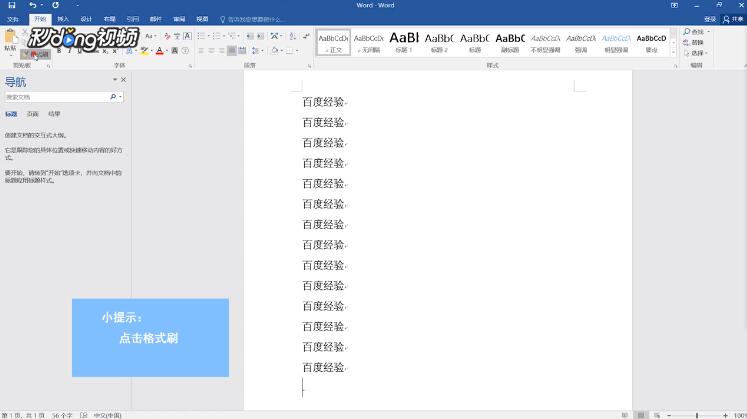Expand the Paste options arrow
Viewport: 747px width, 419px height.
(x=10, y=55)
